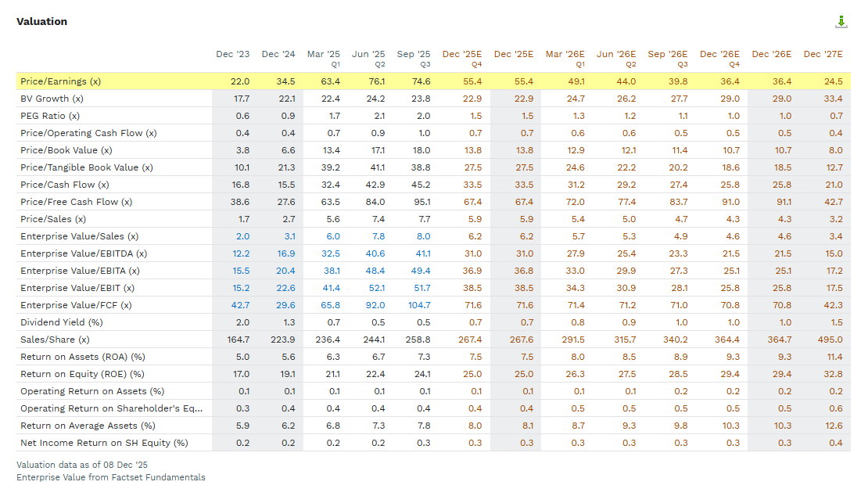Click the truncated Operating Return on Shareholder's Equity label
Image resolution: width=868 pixels, height=496 pixels.
point(111,408)
